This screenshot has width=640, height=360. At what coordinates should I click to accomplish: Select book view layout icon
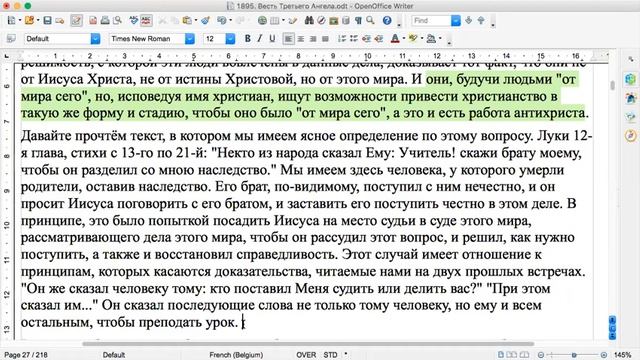(x=524, y=355)
